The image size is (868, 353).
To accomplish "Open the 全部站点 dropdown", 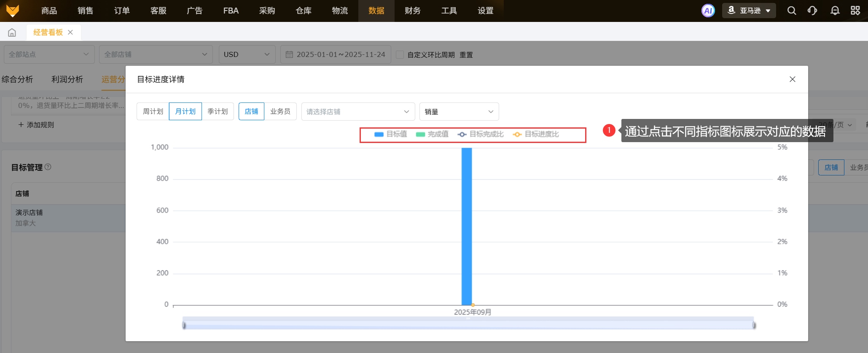I will click(x=49, y=54).
